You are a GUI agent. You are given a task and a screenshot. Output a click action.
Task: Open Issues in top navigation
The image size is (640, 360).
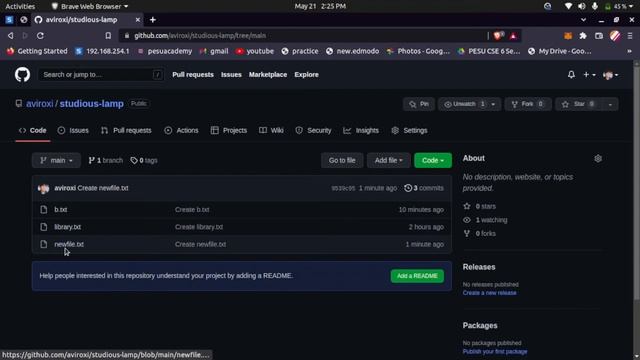231,75
